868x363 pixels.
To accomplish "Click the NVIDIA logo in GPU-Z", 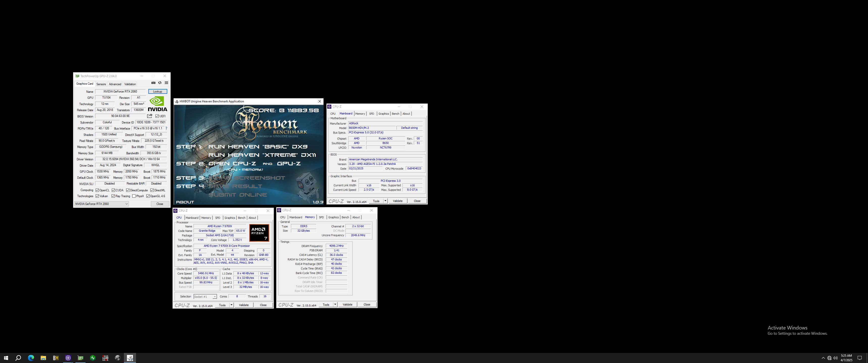I will coord(157,104).
